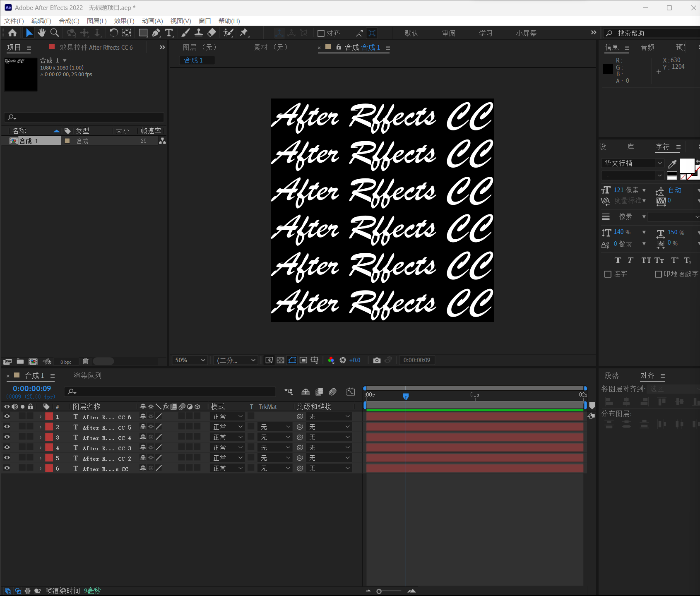Open the white text fill color swatch
This screenshot has width=700, height=596.
tap(687, 166)
